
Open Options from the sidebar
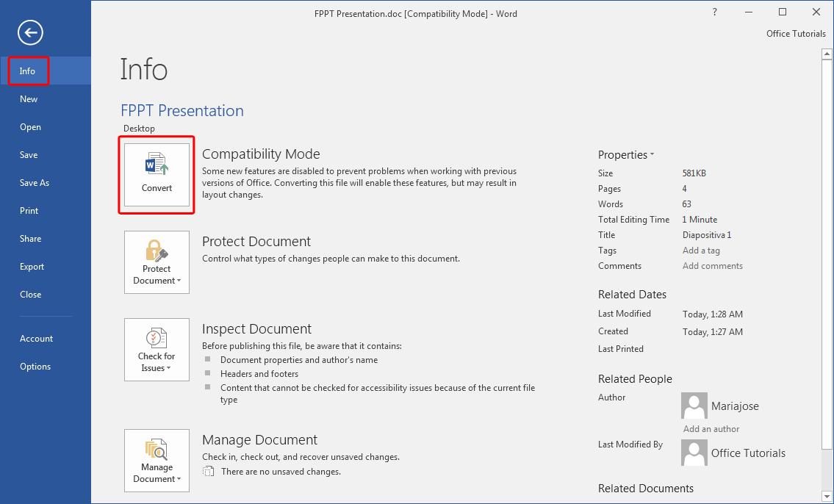33,366
